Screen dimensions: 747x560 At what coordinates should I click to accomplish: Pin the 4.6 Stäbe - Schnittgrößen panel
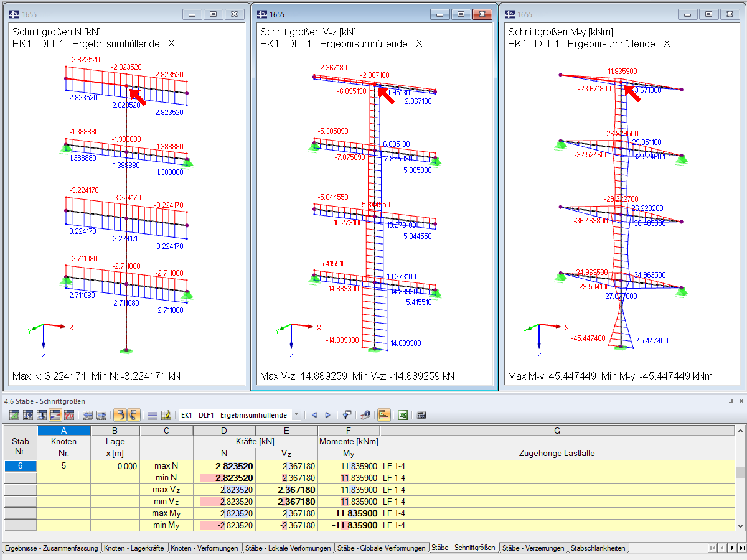(x=731, y=401)
